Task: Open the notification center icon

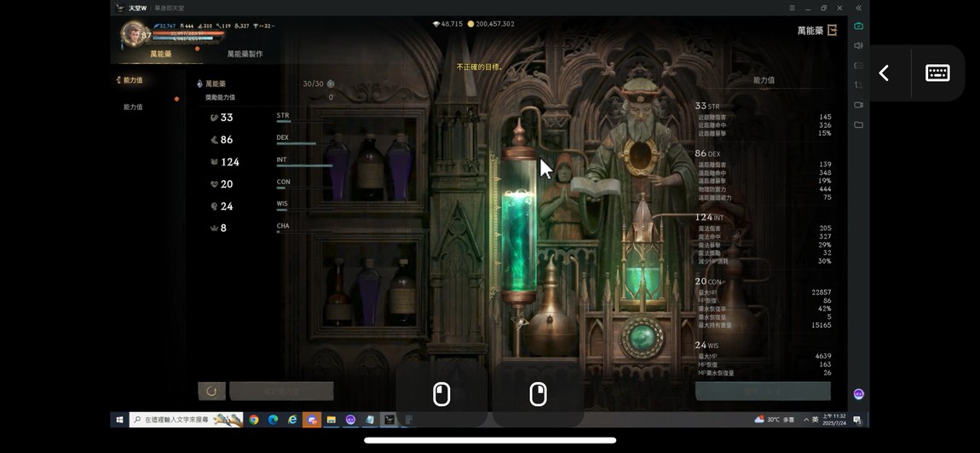Action: point(857,419)
